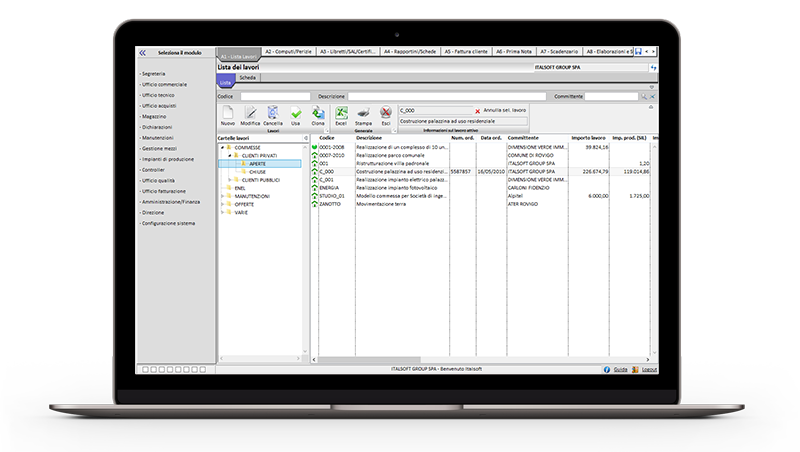This screenshot has width=800, height=452.
Task: Go to A7 - Scadenzario tab
Action: point(559,52)
